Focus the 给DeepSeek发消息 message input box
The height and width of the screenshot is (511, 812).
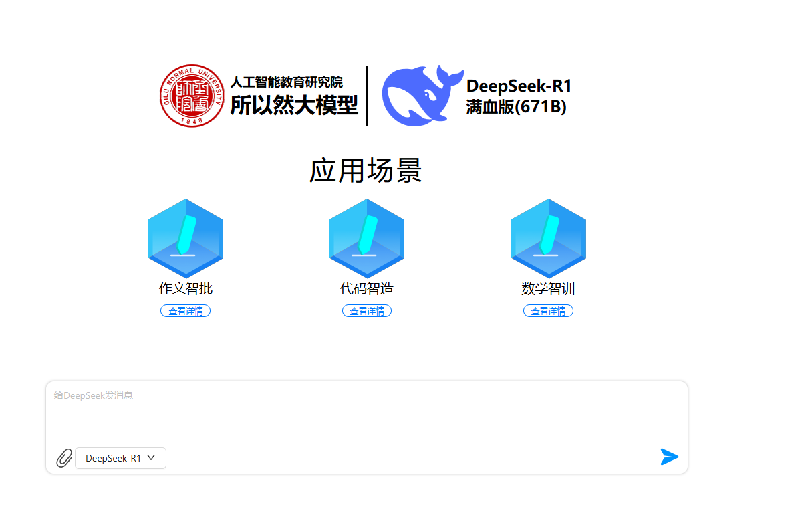pos(366,411)
